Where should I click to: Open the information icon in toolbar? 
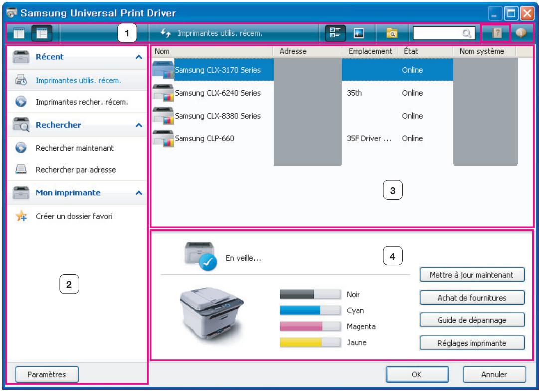[x=521, y=33]
